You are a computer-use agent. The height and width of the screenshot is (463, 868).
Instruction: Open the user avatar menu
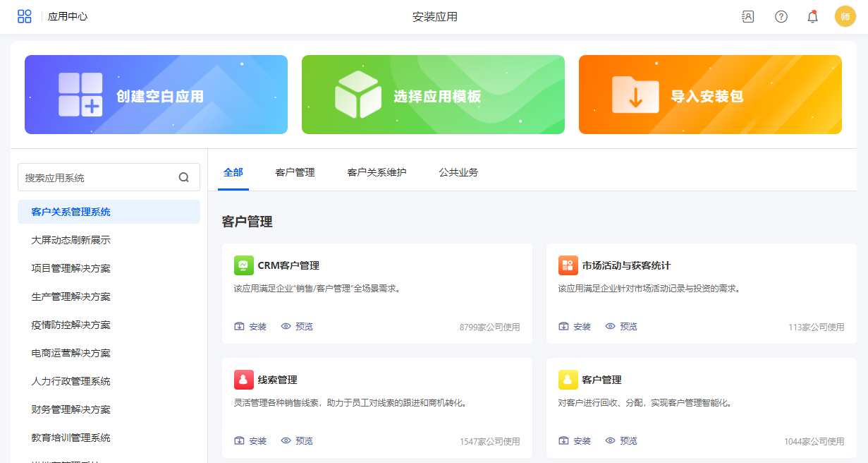click(x=845, y=16)
